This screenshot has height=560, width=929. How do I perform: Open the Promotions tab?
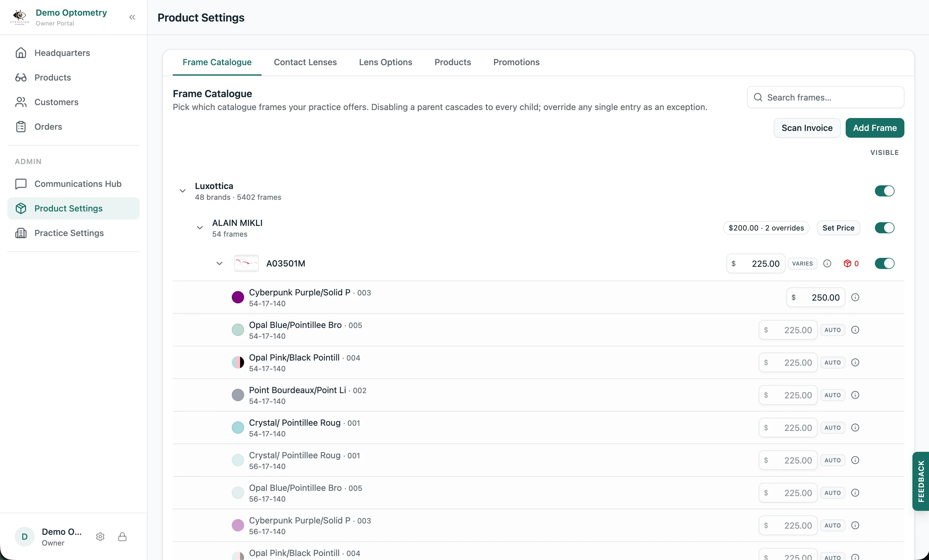click(x=516, y=62)
